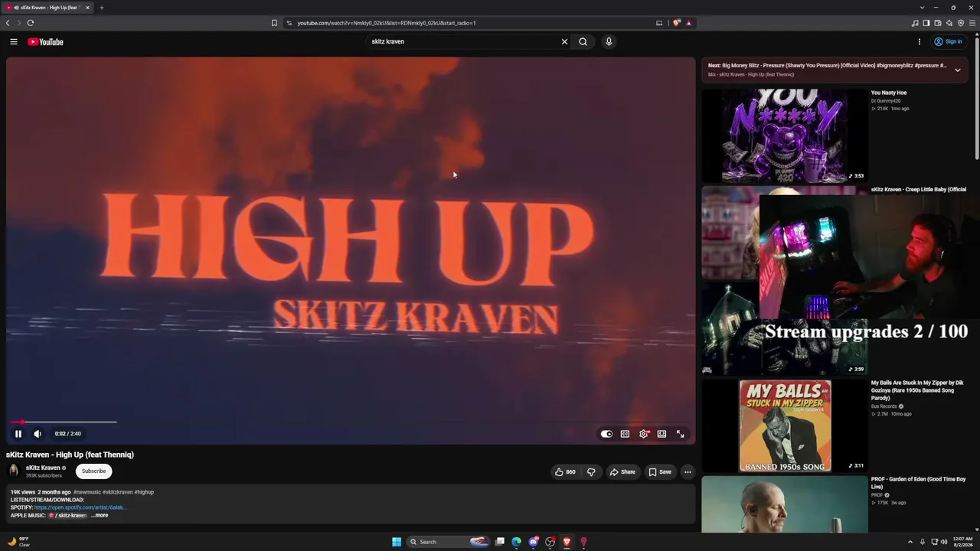Open the Windows Start menu
Viewport: 980px width, 551px height.
397,542
